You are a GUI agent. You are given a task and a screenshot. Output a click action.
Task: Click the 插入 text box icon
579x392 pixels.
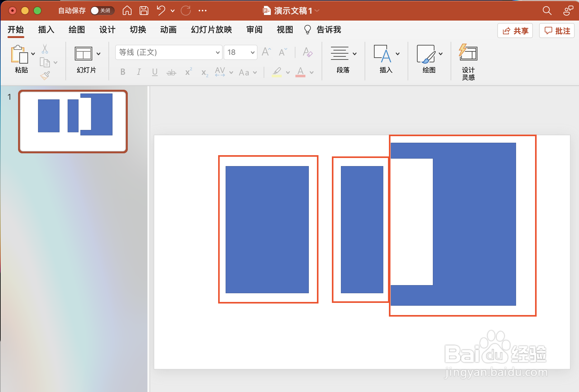382,54
